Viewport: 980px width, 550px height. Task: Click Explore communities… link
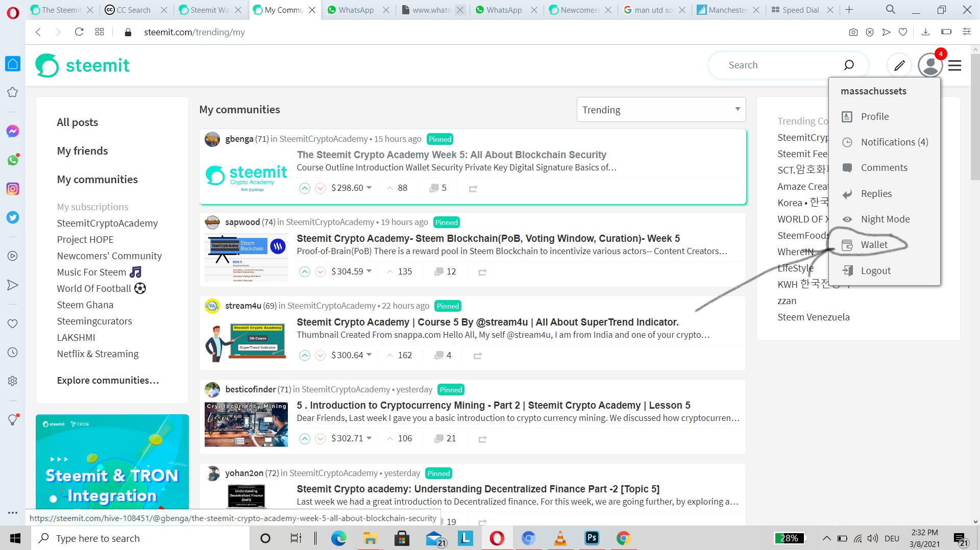coord(108,381)
